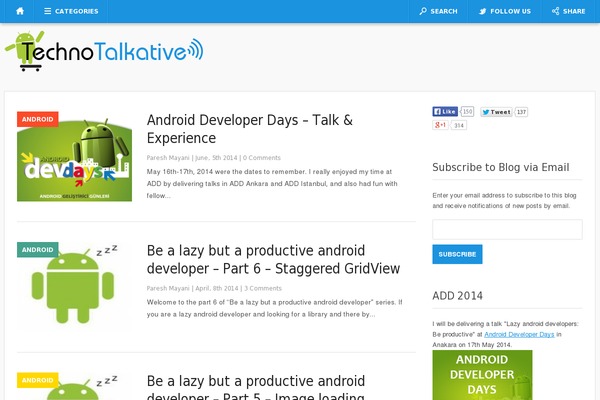
Task: Click 'Paresh Mayani' author on first post
Action: pyautogui.click(x=168, y=158)
